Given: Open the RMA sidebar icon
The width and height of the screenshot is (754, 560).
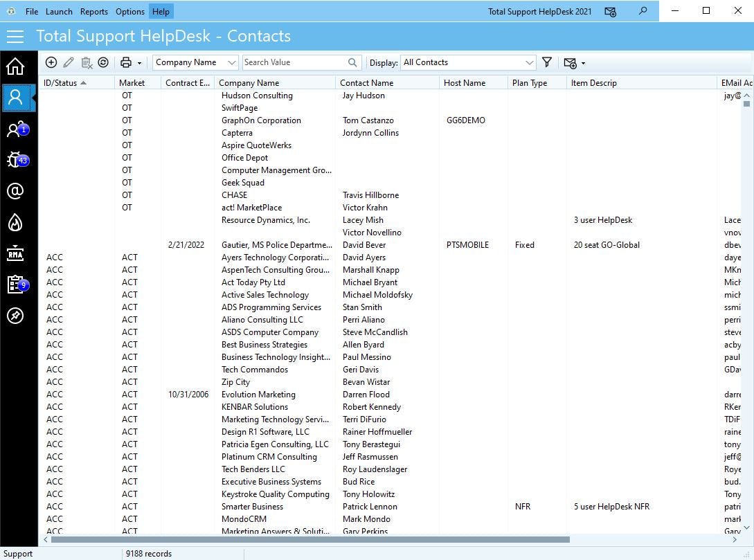Looking at the screenshot, I should 19,253.
